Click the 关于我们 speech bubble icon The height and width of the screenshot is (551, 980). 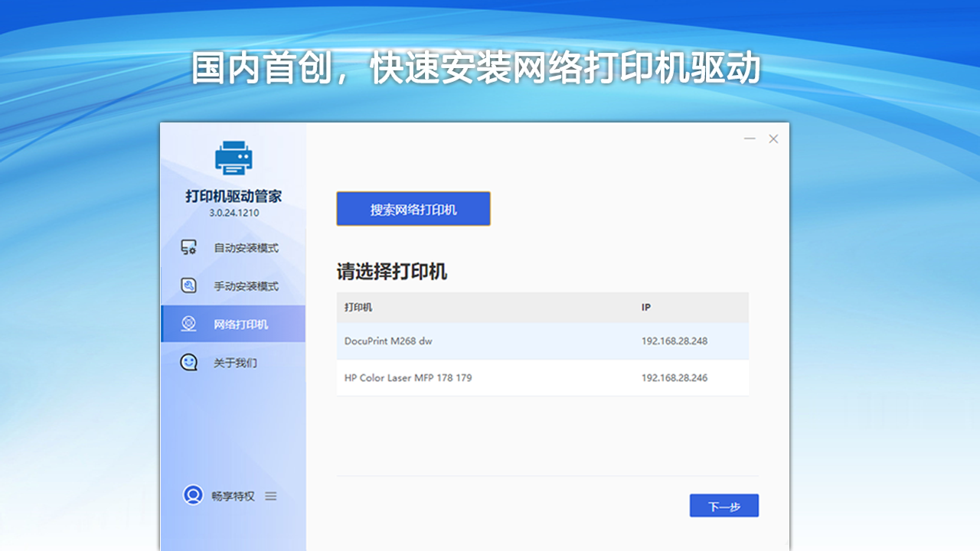[x=188, y=361]
